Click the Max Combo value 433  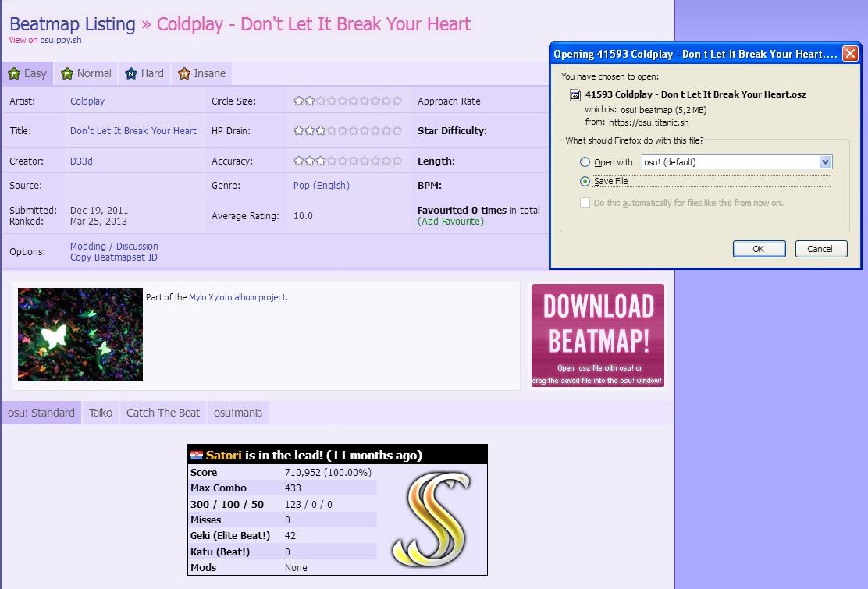(x=293, y=488)
